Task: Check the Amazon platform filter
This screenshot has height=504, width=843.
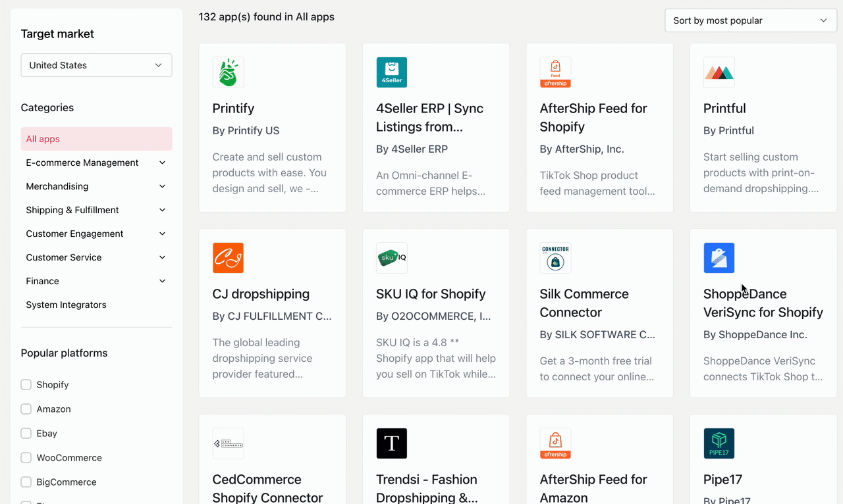Action: tap(26, 409)
